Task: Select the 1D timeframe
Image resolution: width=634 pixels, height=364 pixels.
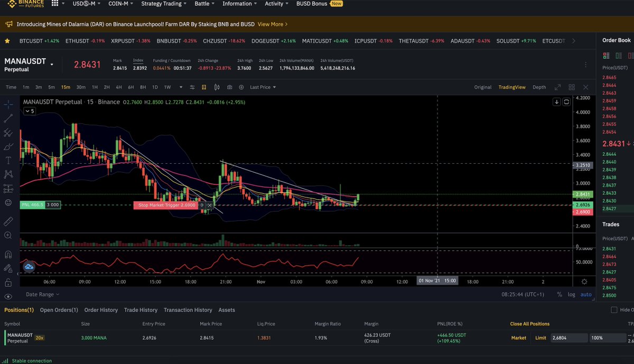Action: [x=155, y=87]
